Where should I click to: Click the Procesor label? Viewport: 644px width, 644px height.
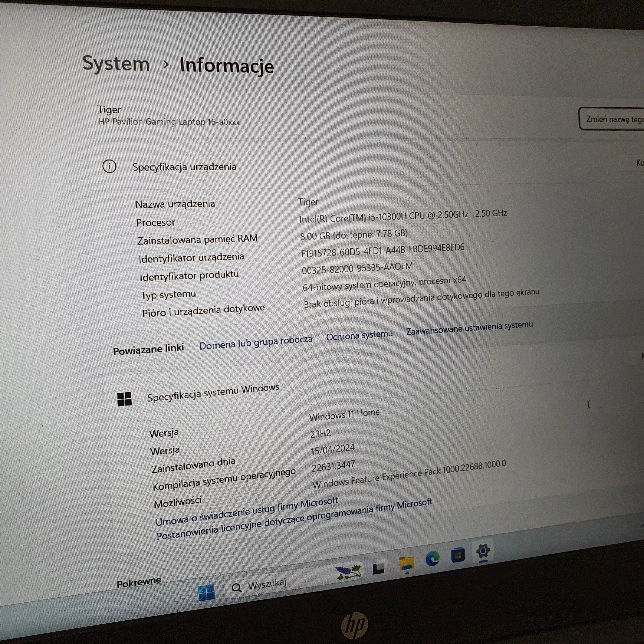tap(155, 222)
